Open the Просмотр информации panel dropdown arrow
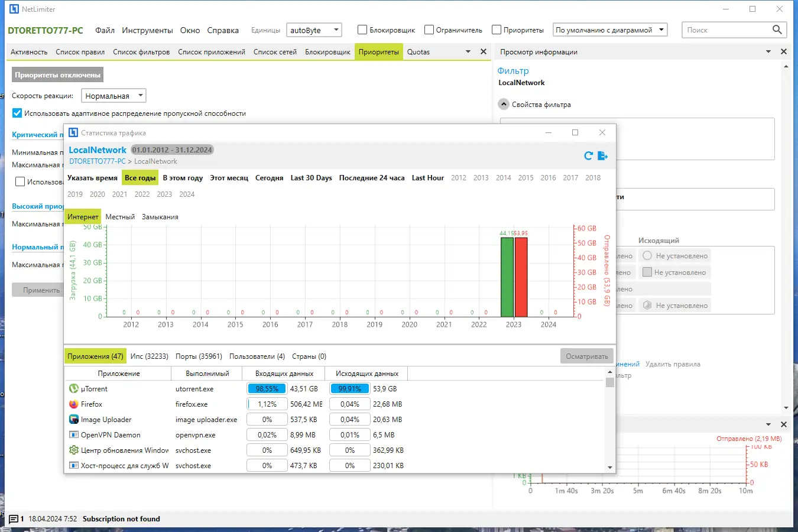This screenshot has height=532, width=798. pyautogui.click(x=768, y=51)
